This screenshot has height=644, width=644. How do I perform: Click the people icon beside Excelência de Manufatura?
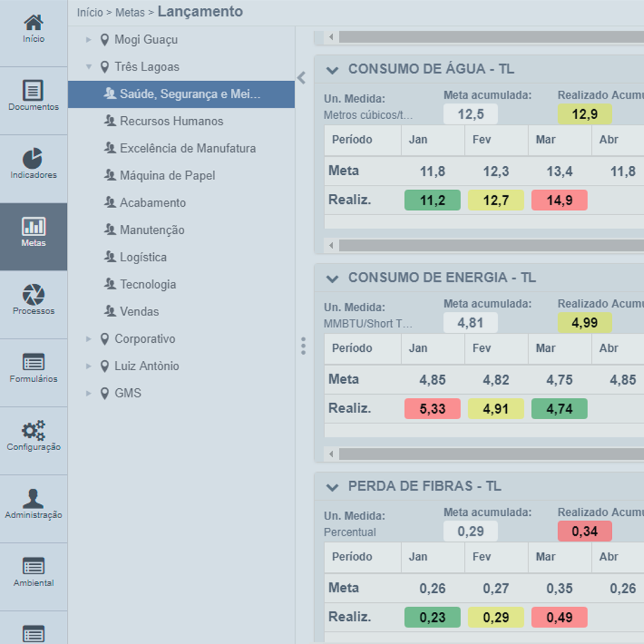(110, 148)
